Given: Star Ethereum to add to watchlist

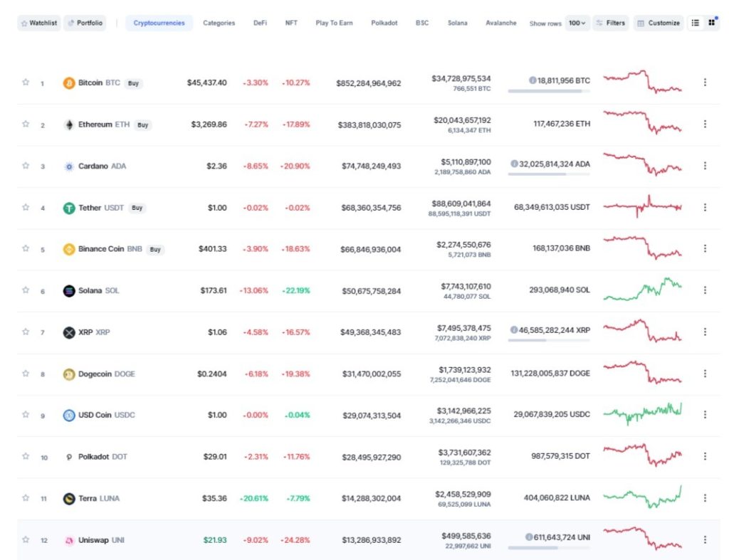Looking at the screenshot, I should tap(26, 124).
